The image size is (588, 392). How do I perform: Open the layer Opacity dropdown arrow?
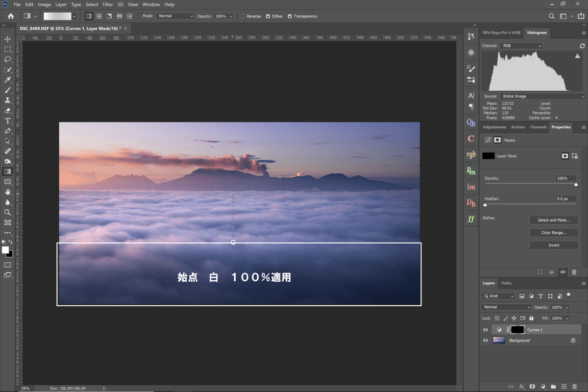[x=567, y=307]
